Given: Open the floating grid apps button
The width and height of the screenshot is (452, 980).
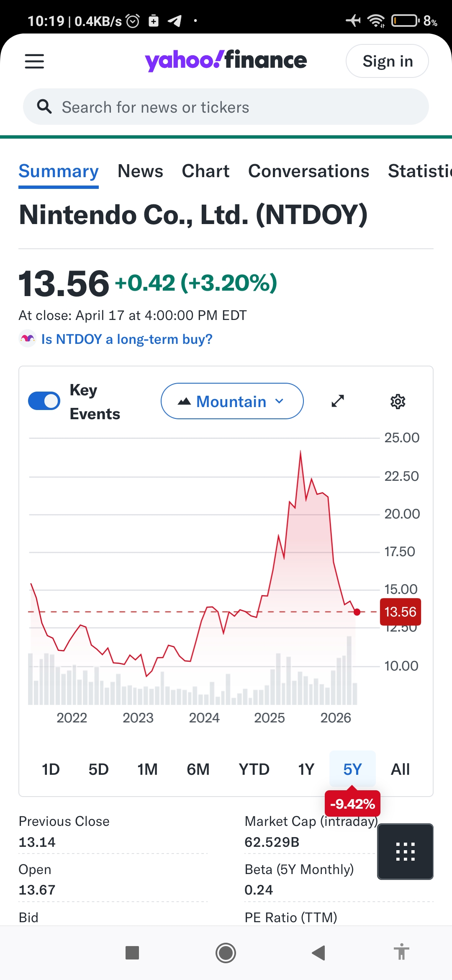Looking at the screenshot, I should pyautogui.click(x=405, y=851).
